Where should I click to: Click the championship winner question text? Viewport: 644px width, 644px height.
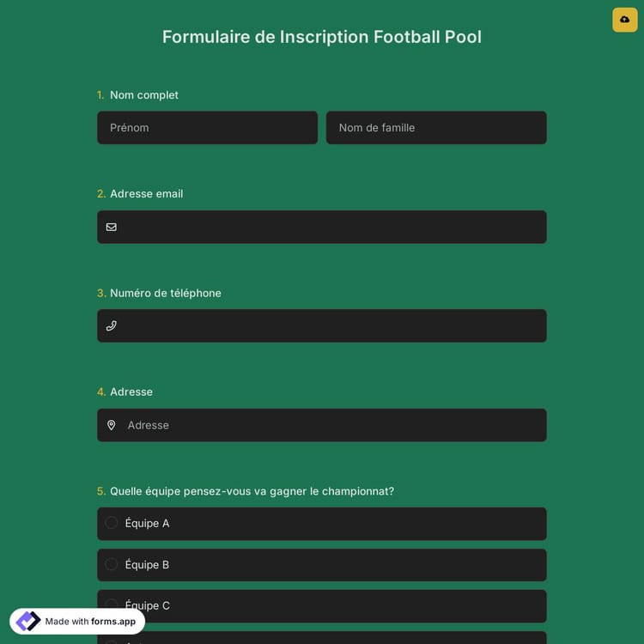(252, 491)
